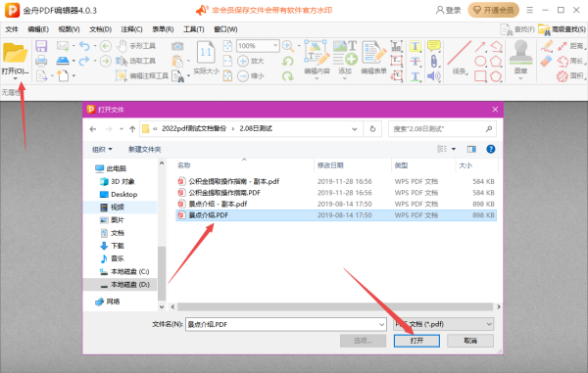Viewport: 588px width, 373px height.
Task: Open the 编辑(E) menu
Action: coord(38,29)
